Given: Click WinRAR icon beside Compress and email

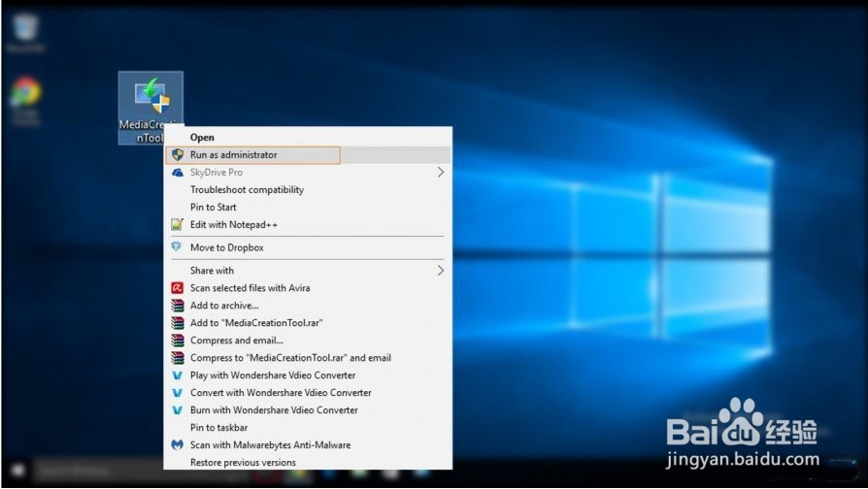Looking at the screenshot, I should coord(177,341).
